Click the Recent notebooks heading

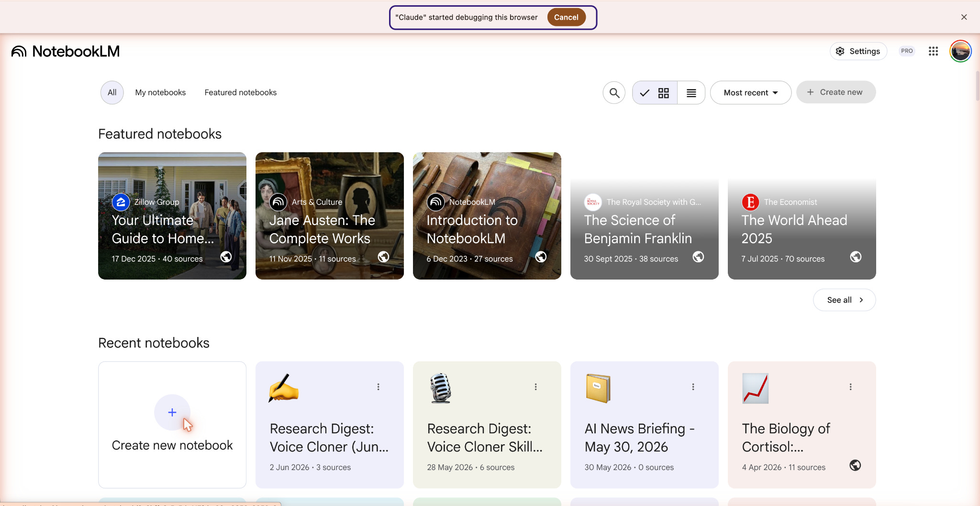click(154, 343)
